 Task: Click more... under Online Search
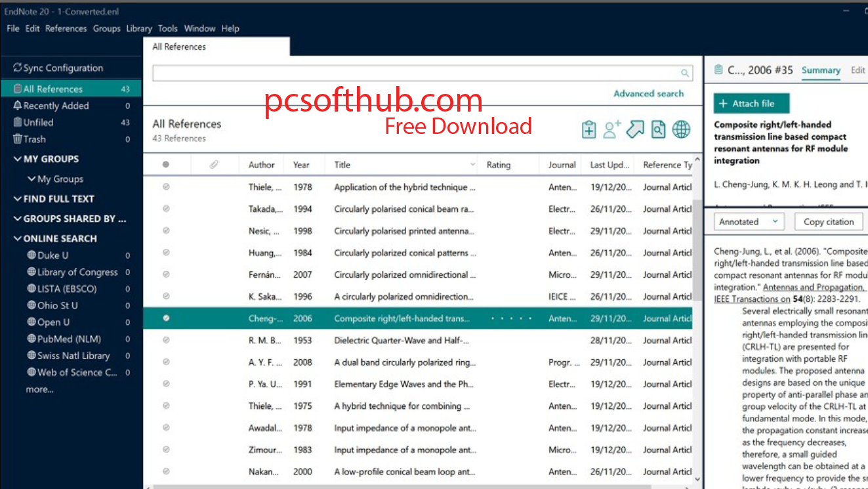coord(39,389)
